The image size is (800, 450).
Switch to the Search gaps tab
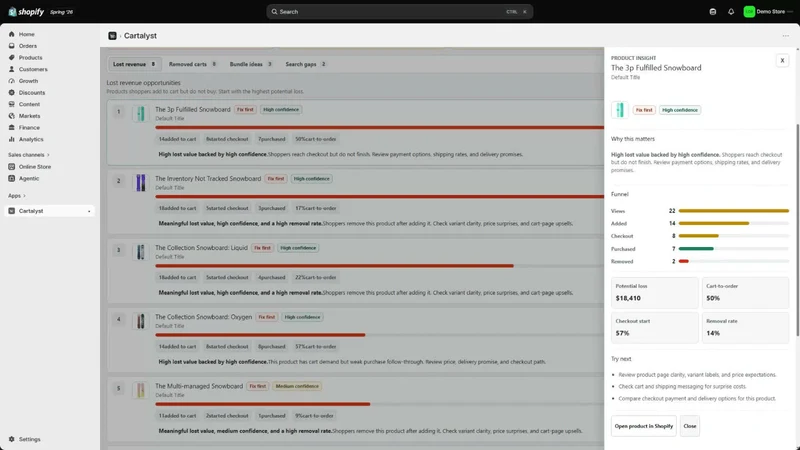click(306, 64)
